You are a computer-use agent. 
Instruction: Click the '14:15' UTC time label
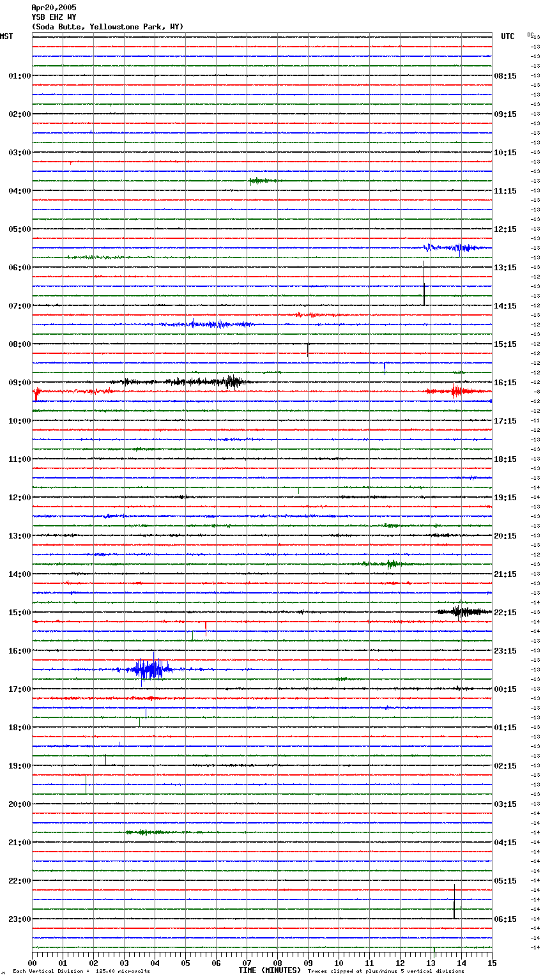(x=505, y=306)
